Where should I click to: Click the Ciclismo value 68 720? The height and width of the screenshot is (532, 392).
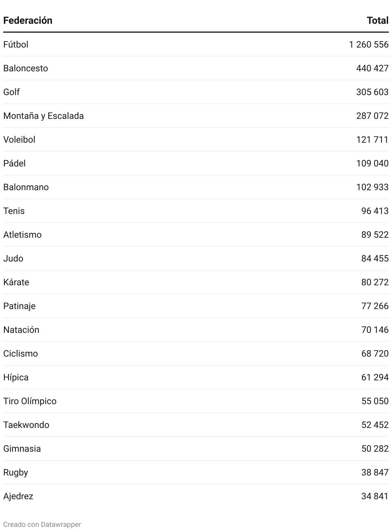(375, 353)
